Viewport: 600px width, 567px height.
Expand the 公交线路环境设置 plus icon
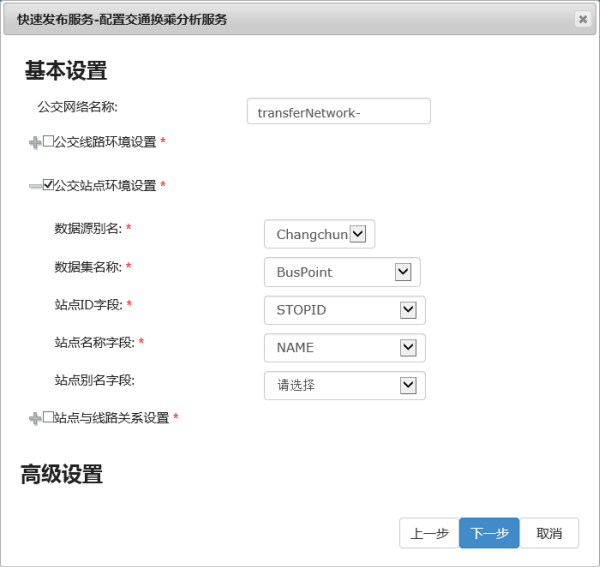(x=35, y=143)
